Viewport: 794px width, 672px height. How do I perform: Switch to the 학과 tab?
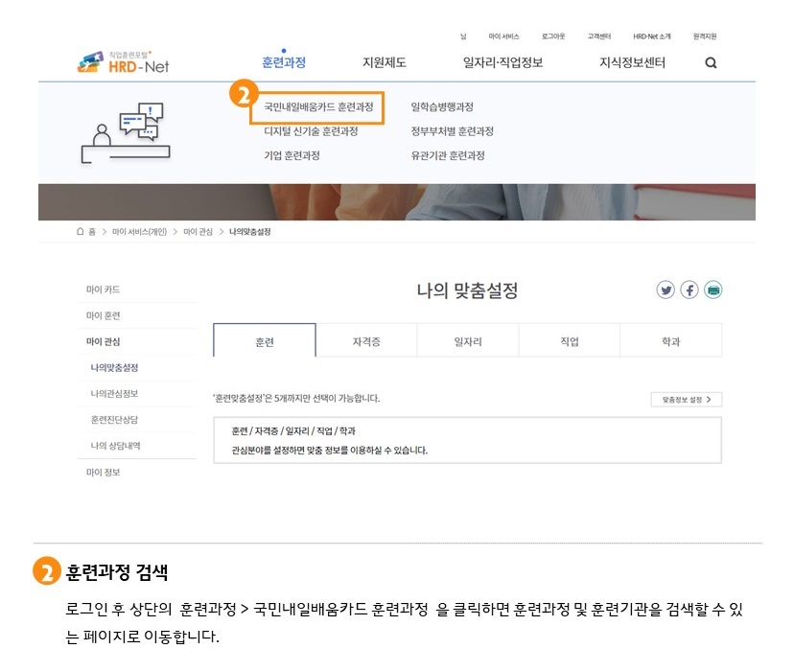(670, 341)
